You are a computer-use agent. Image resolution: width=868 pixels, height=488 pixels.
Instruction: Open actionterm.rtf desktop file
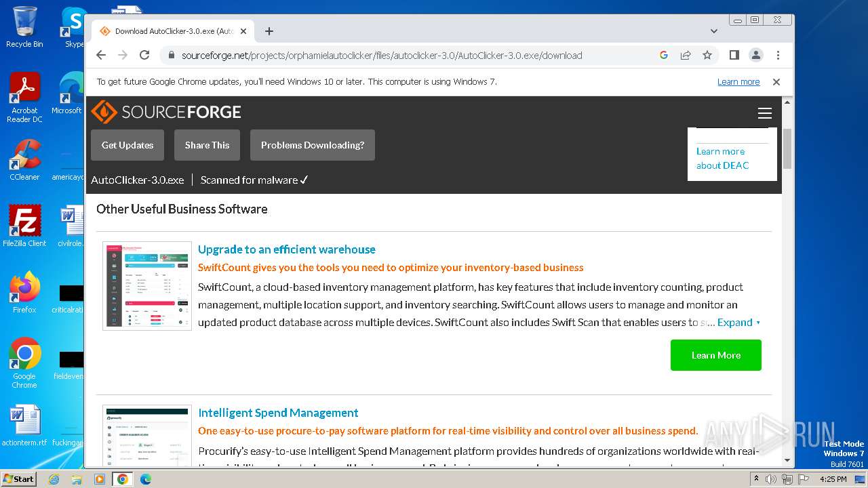(24, 426)
